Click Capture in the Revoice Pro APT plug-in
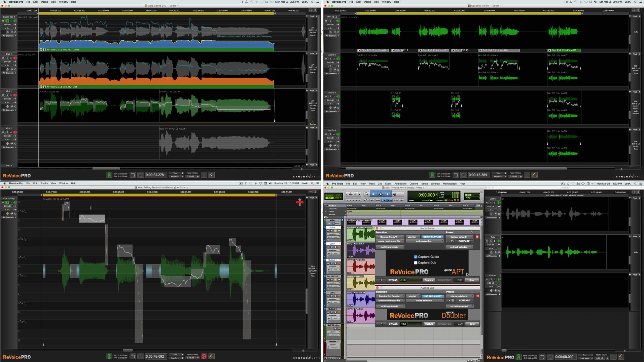This screenshot has width=644, height=362. click(429, 280)
